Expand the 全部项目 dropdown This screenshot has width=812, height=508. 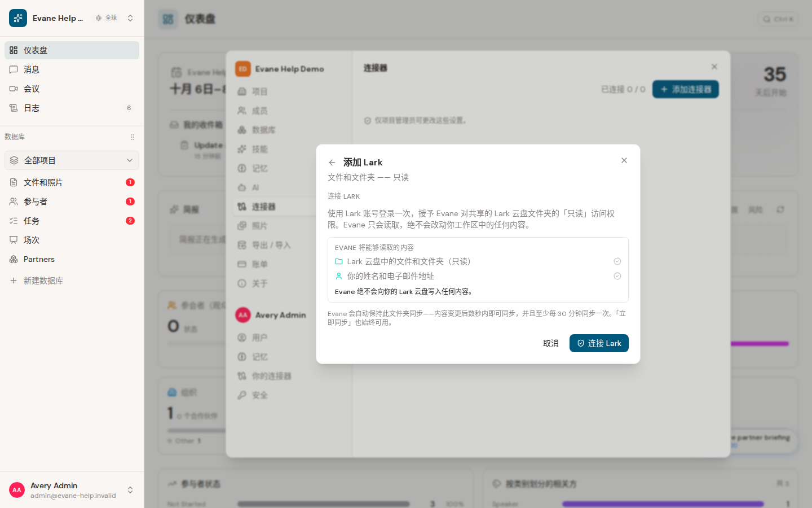click(72, 160)
